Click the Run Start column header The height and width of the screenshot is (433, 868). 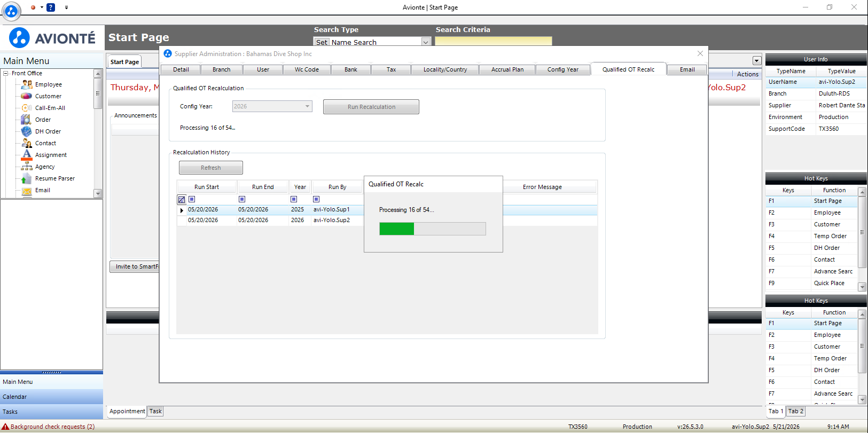[207, 187]
